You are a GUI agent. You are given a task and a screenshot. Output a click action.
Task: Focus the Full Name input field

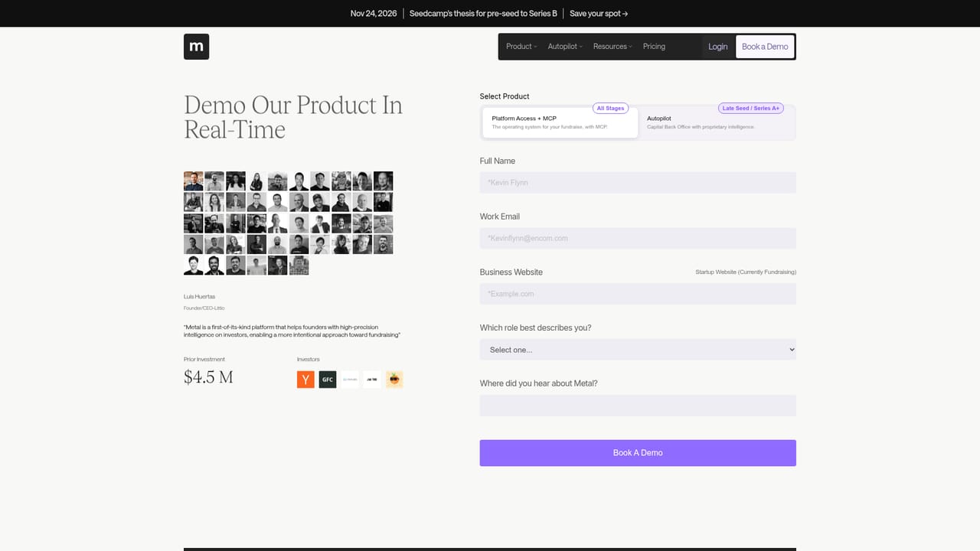(638, 183)
